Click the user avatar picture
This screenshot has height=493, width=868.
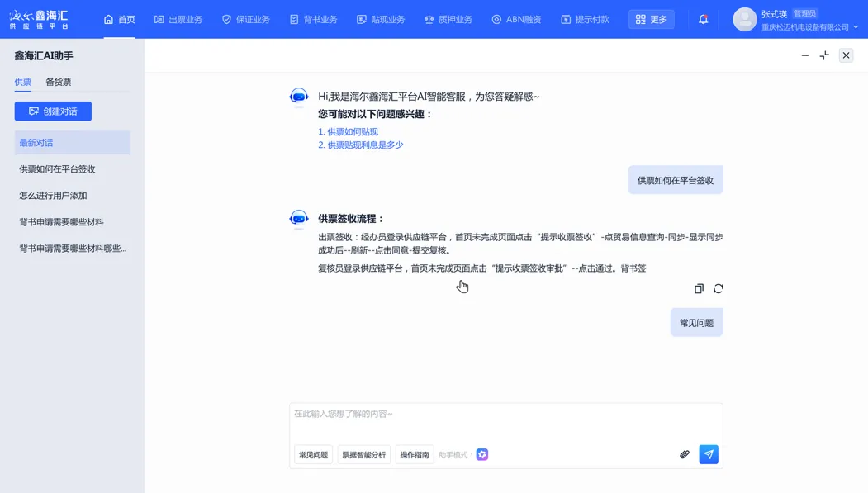click(744, 19)
